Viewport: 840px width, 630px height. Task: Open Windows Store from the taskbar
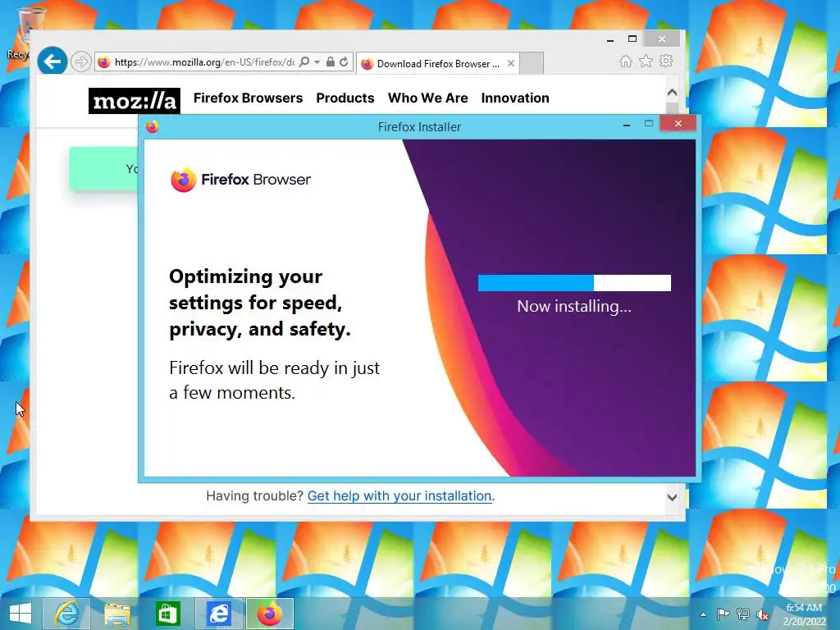point(167,614)
